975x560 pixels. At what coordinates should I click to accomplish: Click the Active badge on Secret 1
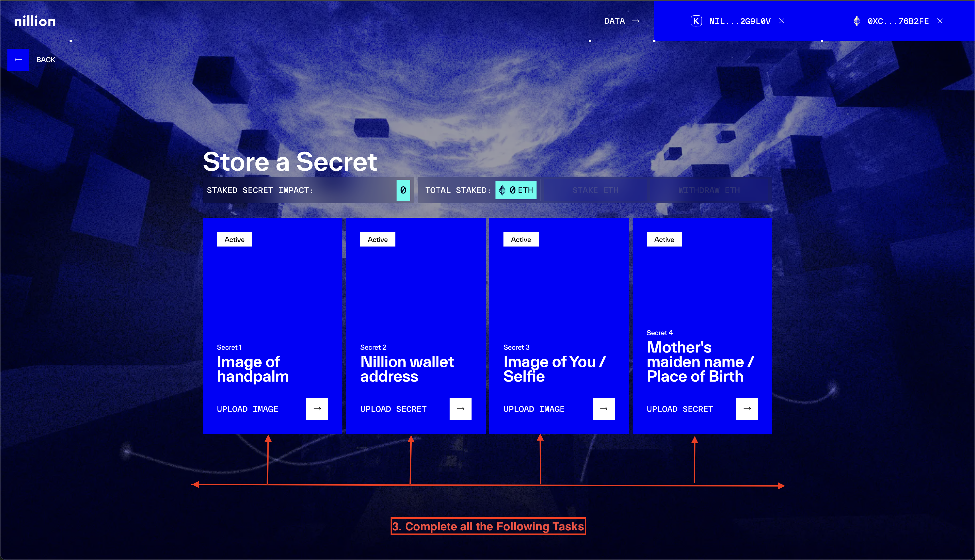[234, 239]
